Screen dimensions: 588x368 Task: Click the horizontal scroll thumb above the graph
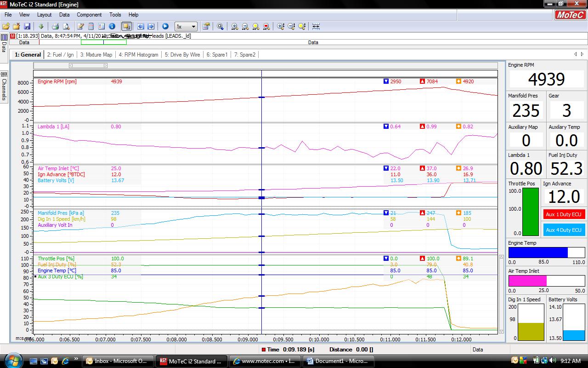(88, 66)
